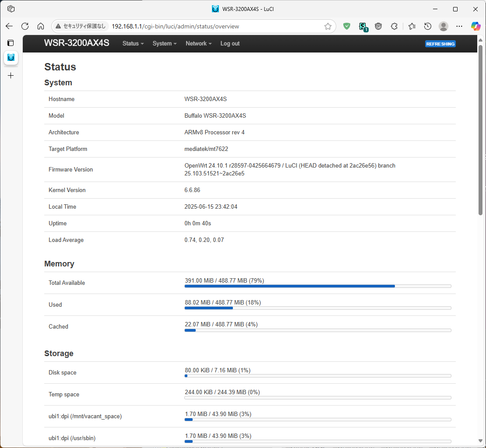Select ARMv8 Processor rev 4 text

pos(215,133)
